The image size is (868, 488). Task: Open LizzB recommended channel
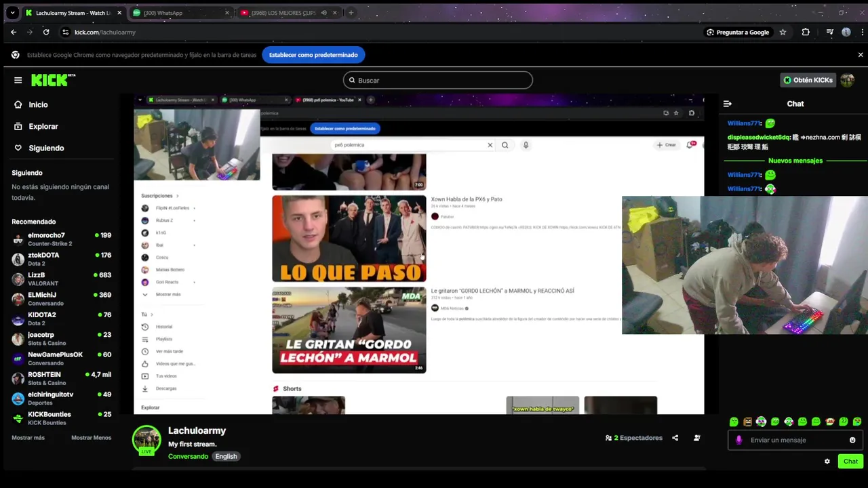61,279
